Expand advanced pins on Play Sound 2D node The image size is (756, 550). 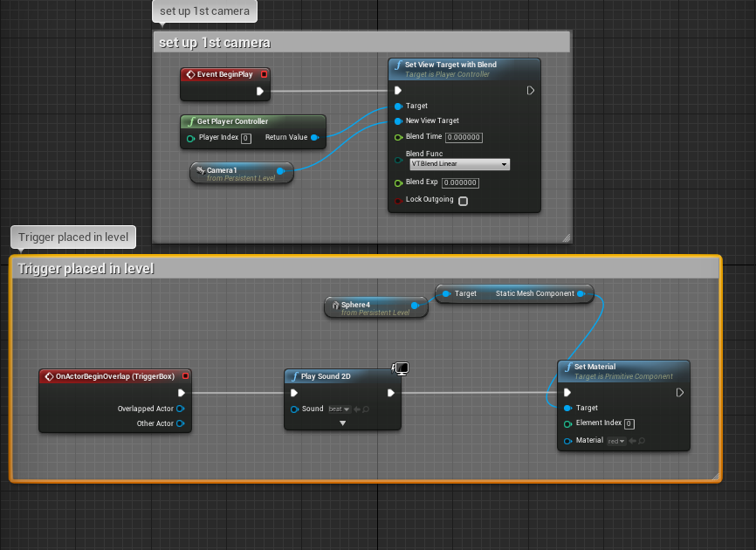342,423
